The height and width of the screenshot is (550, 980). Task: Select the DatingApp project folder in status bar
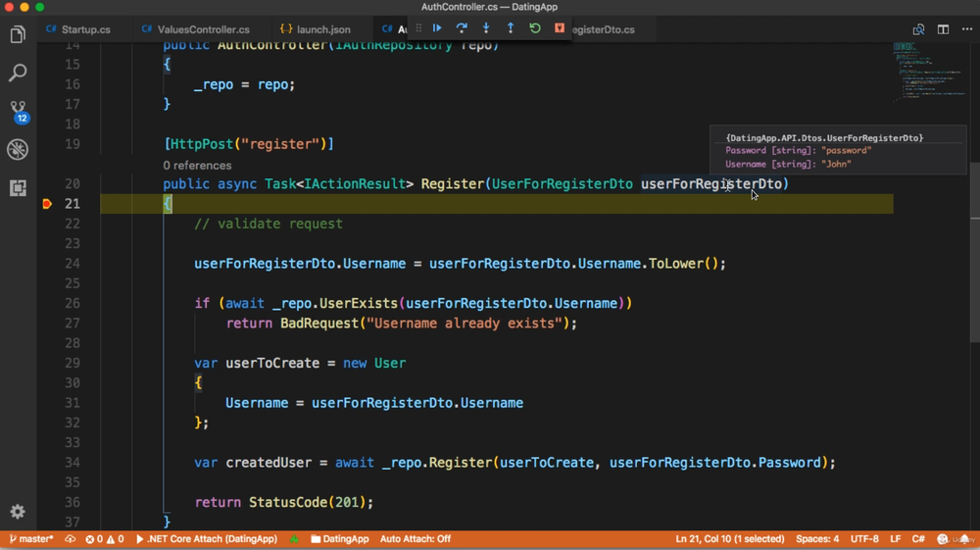click(x=339, y=539)
